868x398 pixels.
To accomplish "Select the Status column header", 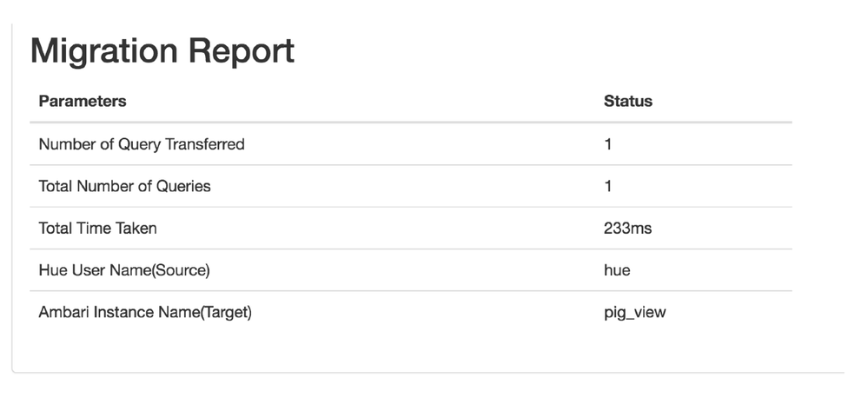I will (627, 101).
